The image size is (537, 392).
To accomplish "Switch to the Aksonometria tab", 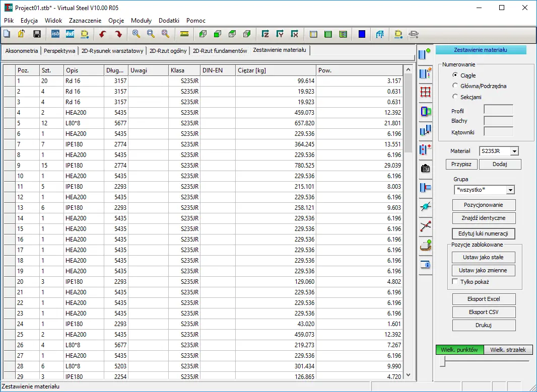I will point(21,51).
